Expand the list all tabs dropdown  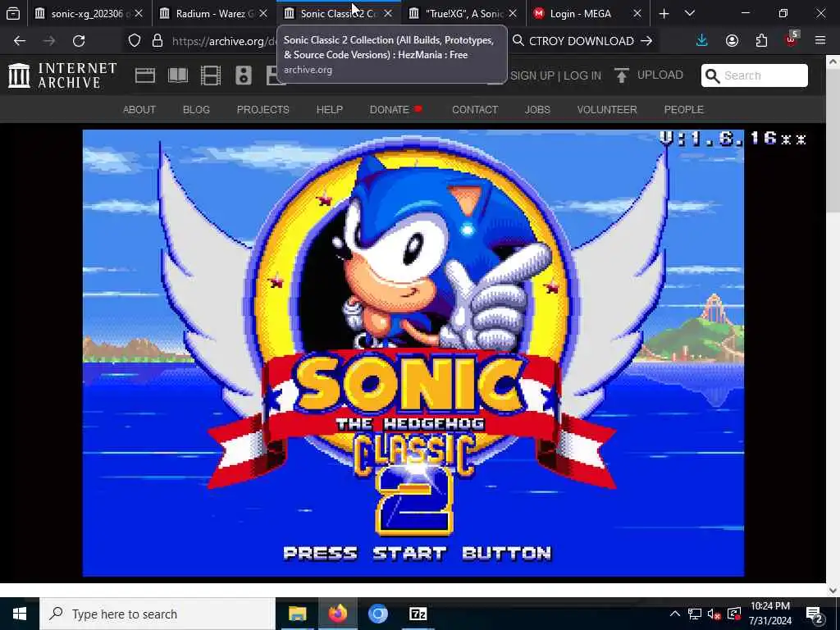pos(690,13)
